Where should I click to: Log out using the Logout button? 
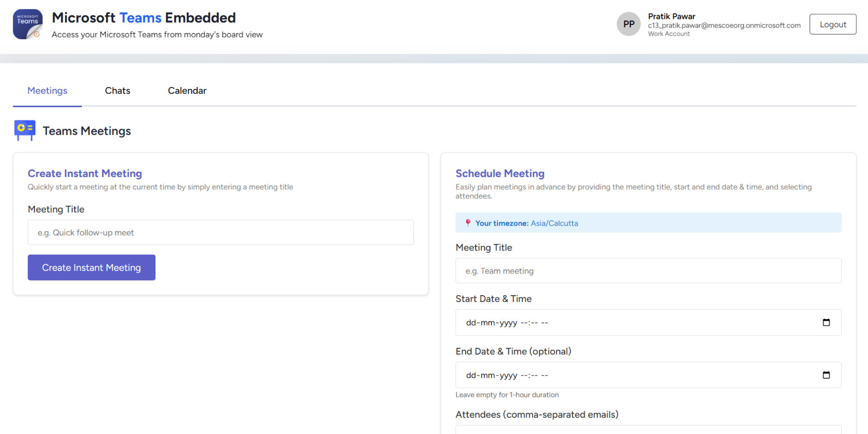point(832,24)
